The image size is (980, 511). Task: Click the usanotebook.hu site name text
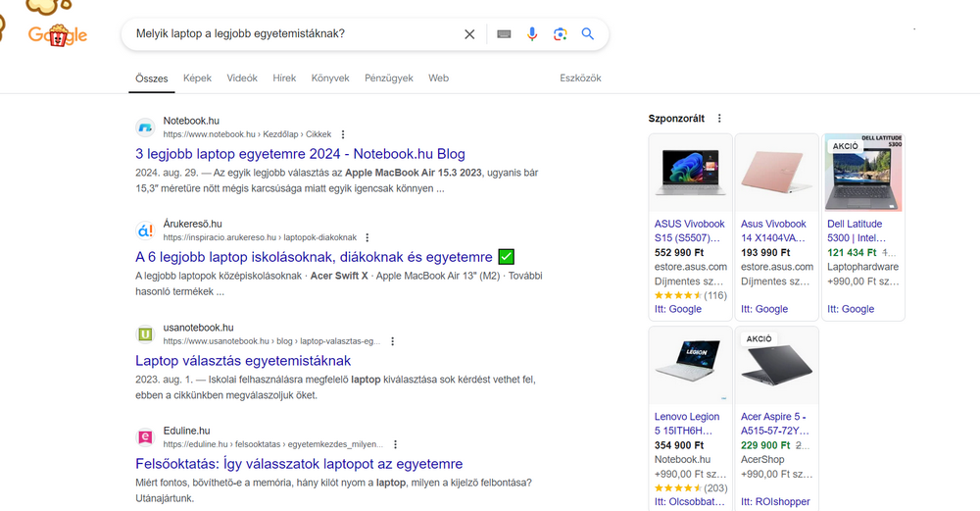[x=198, y=328]
